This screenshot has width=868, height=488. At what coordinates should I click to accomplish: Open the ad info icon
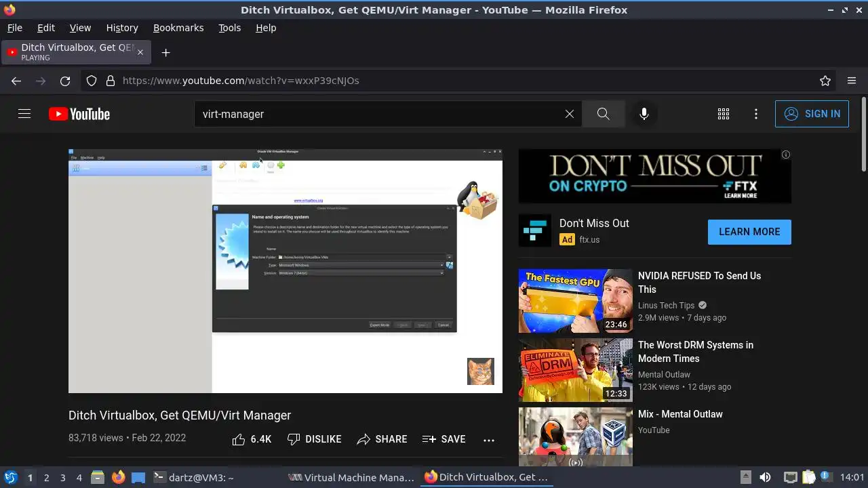pos(786,155)
